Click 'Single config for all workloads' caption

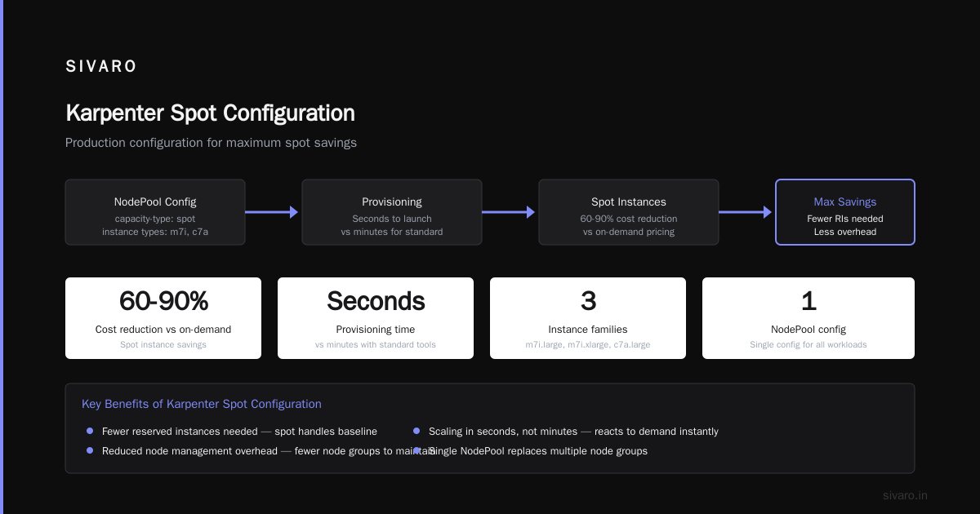coord(808,345)
